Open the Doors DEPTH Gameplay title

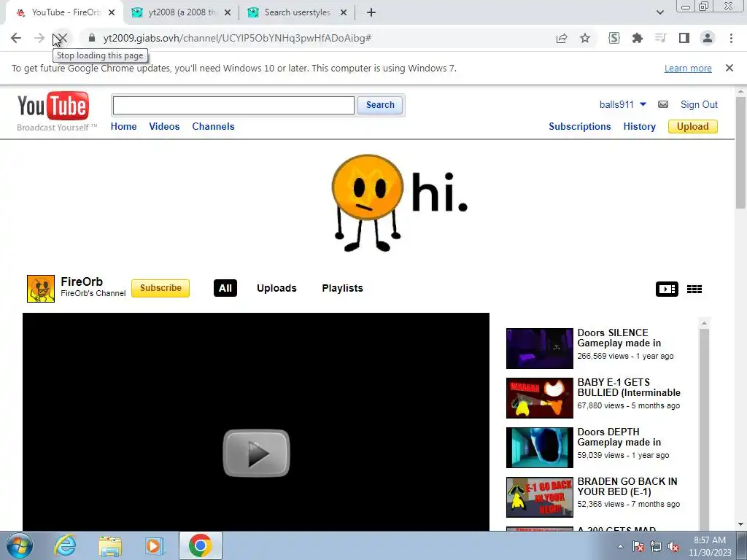point(619,437)
